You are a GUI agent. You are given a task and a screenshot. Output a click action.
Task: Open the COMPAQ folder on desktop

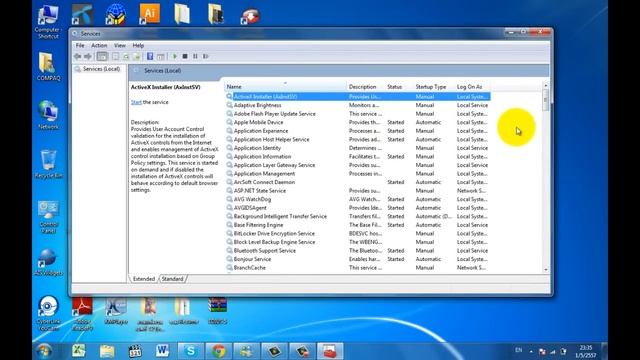(49, 66)
